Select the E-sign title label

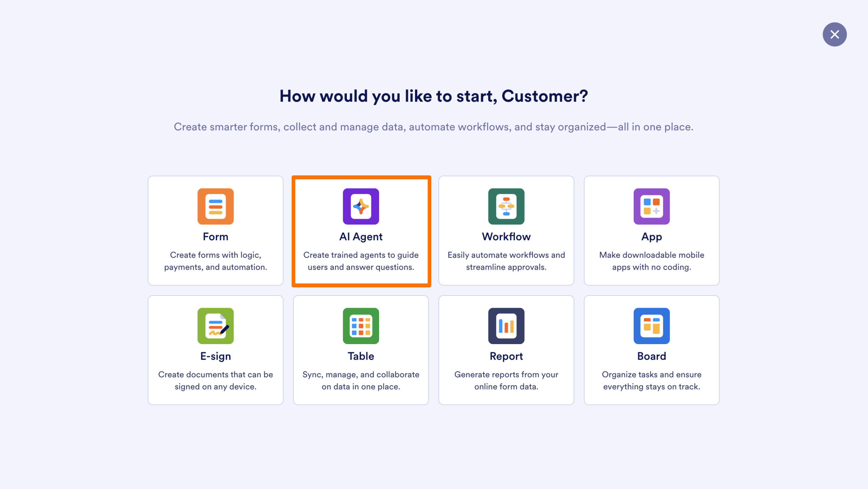point(216,356)
